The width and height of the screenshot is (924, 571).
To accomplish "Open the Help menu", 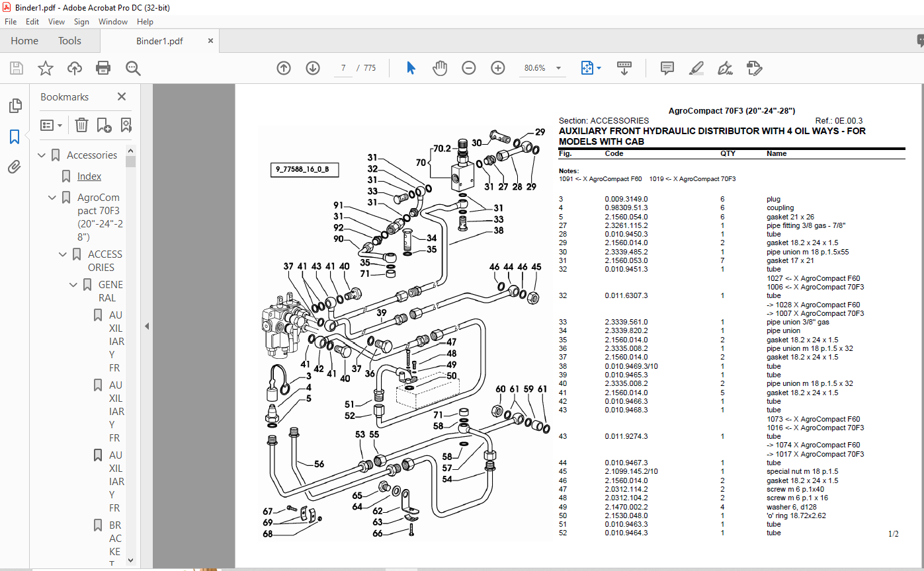I will pos(145,22).
